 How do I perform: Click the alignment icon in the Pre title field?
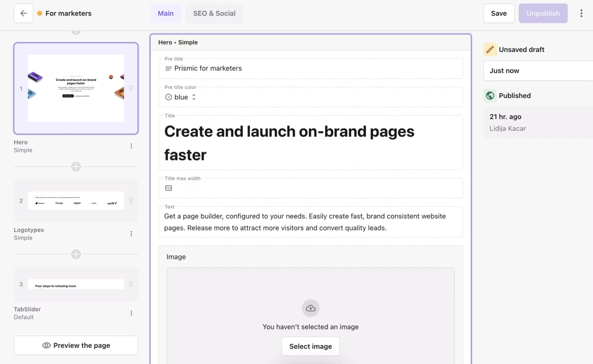coord(168,68)
